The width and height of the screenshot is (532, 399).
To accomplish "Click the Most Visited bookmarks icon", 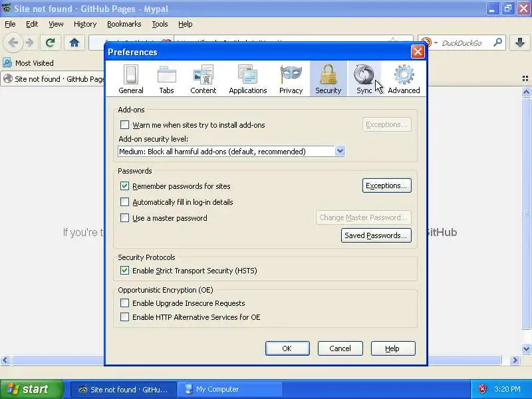I will click(7, 63).
